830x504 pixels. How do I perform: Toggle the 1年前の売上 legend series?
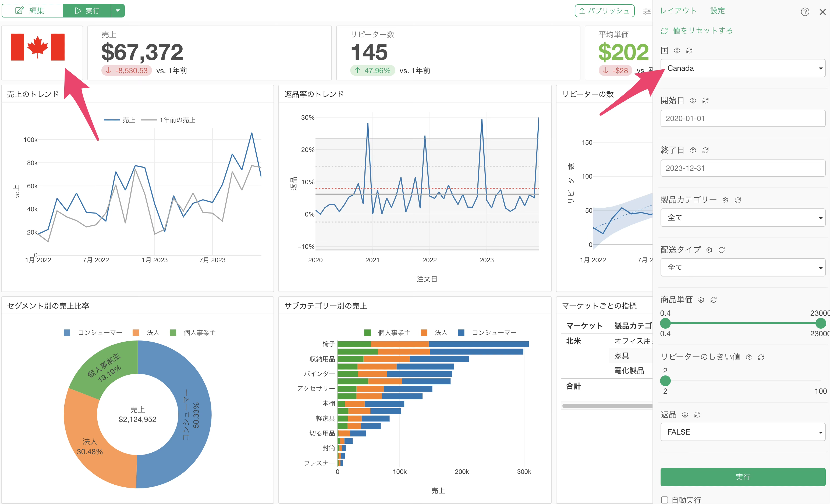[x=168, y=120]
